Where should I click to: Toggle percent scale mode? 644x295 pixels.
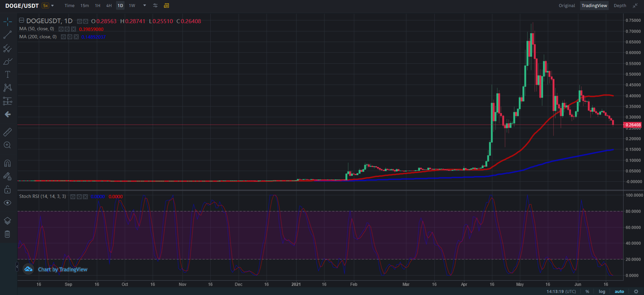tap(587, 291)
